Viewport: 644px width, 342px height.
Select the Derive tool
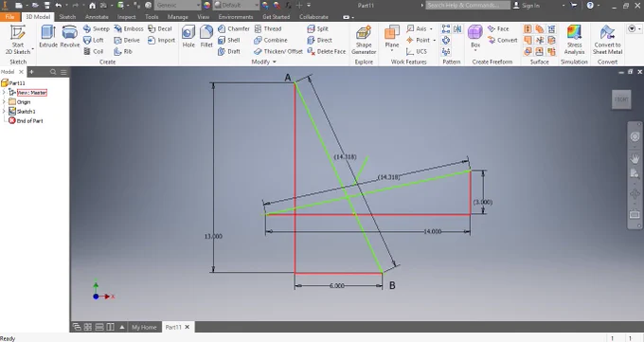click(x=127, y=40)
